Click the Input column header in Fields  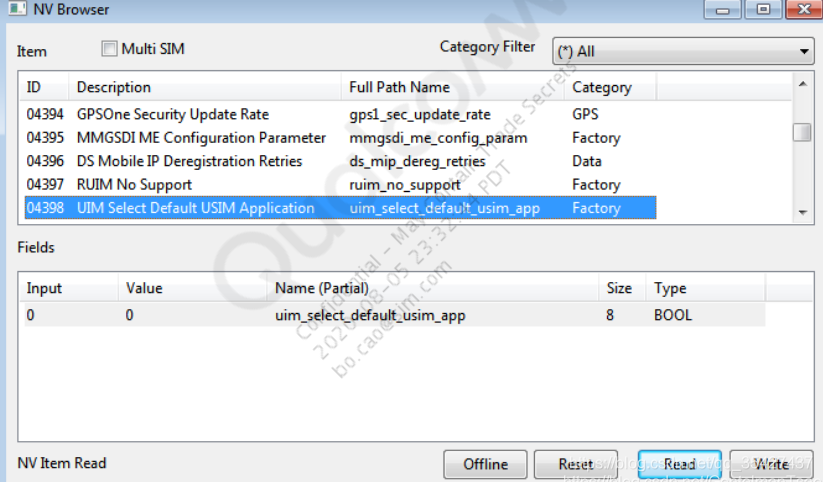click(68, 288)
